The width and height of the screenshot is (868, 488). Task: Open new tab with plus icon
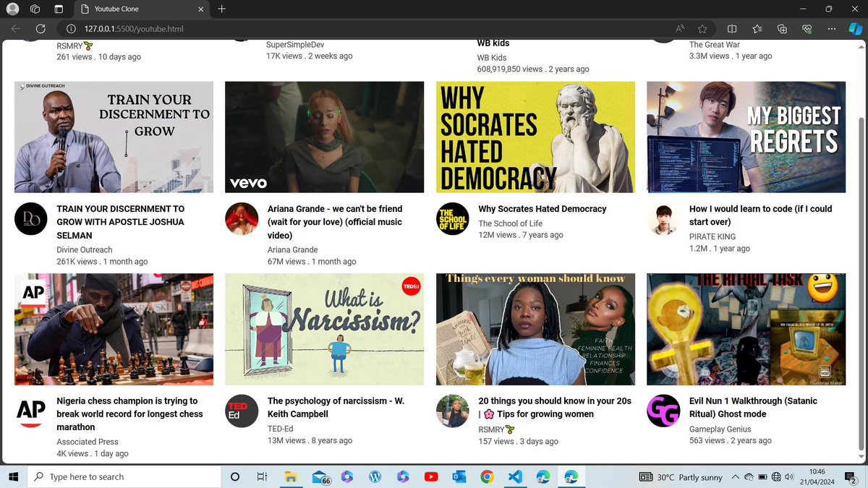pyautogui.click(x=221, y=9)
